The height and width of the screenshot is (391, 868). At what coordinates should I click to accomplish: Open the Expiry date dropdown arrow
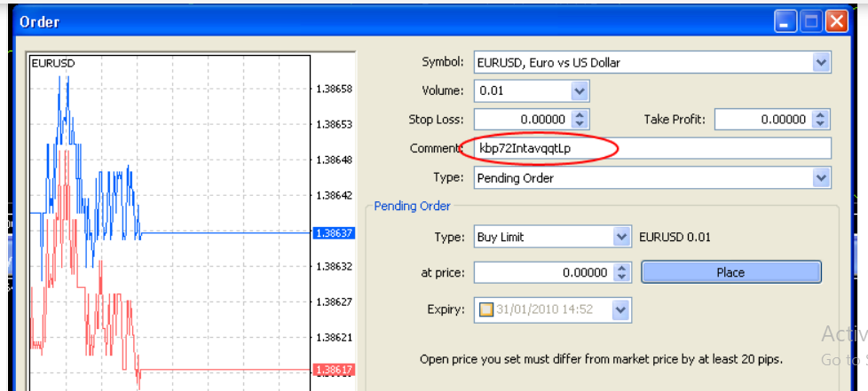point(621,309)
